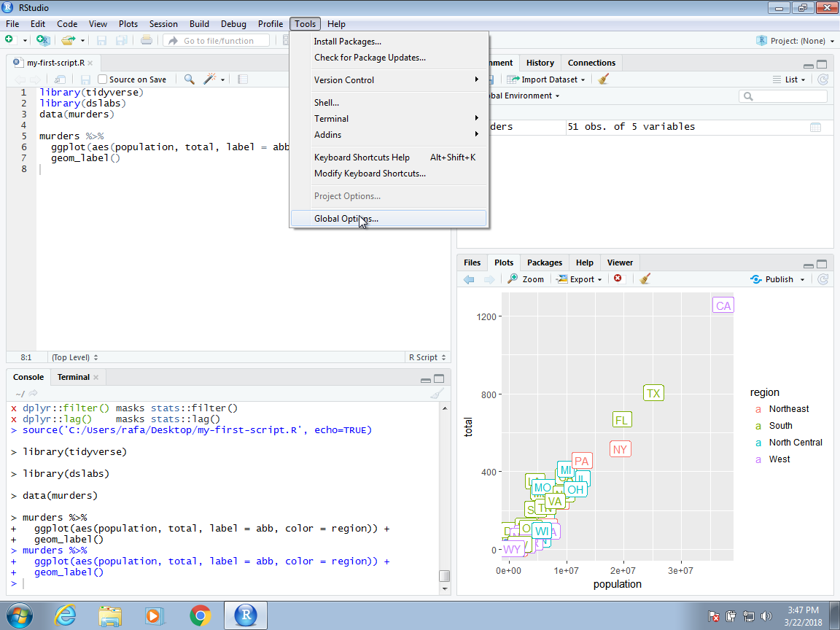Clear all plots with the broom icon
The height and width of the screenshot is (630, 840).
(x=645, y=279)
